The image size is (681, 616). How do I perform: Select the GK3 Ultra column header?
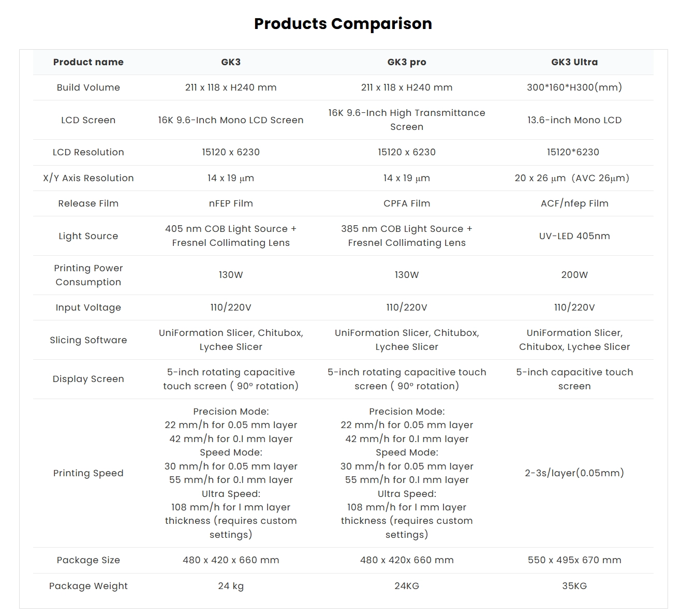point(574,62)
